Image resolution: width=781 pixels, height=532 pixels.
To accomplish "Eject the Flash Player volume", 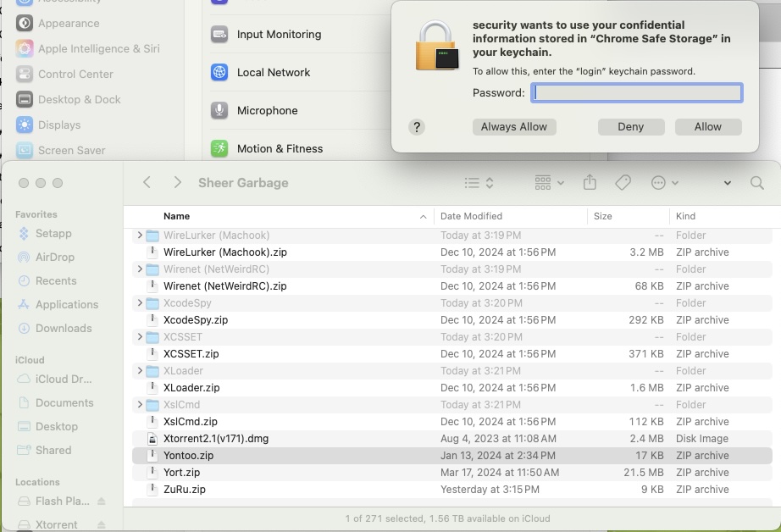I will point(102,502).
